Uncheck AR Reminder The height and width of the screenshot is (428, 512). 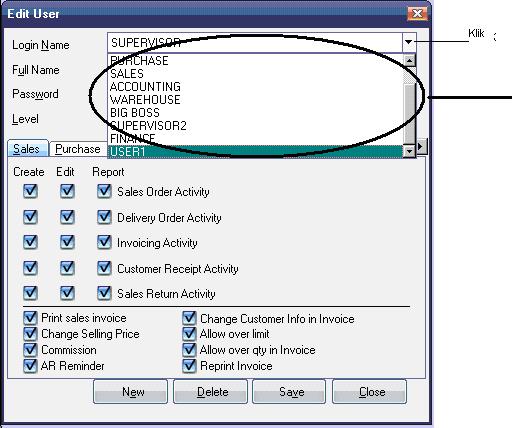[30, 366]
